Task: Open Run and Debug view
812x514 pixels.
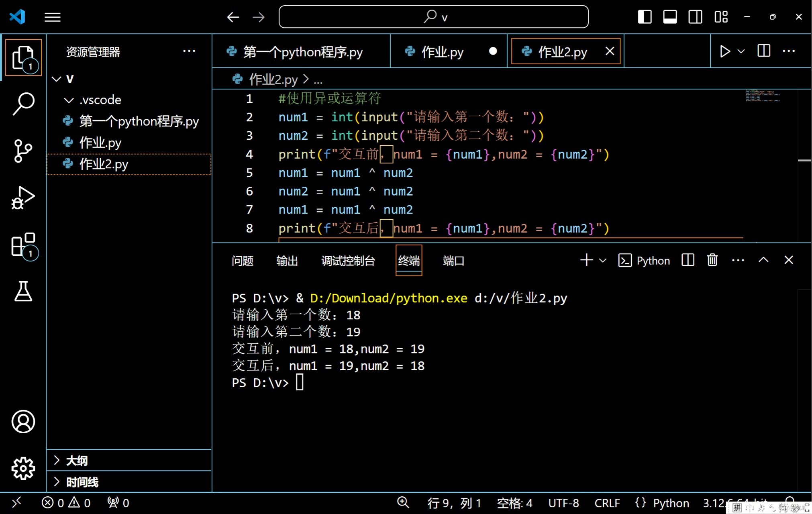Action: [23, 198]
